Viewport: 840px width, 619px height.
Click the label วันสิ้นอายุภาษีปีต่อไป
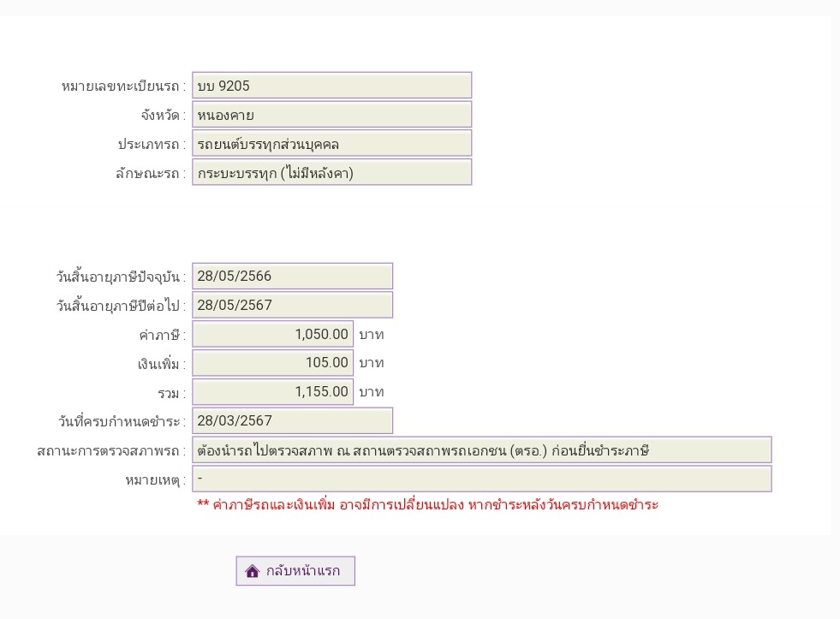click(x=121, y=306)
